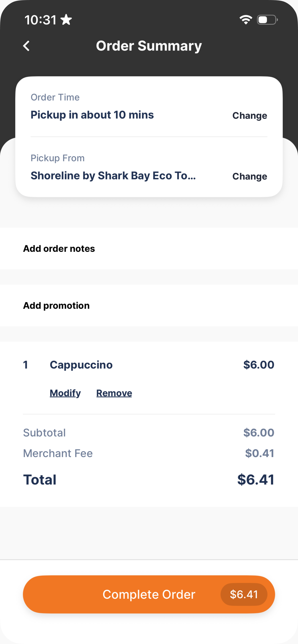Tap the star icon beside the clock
This screenshot has width=298, height=644.
point(66,20)
